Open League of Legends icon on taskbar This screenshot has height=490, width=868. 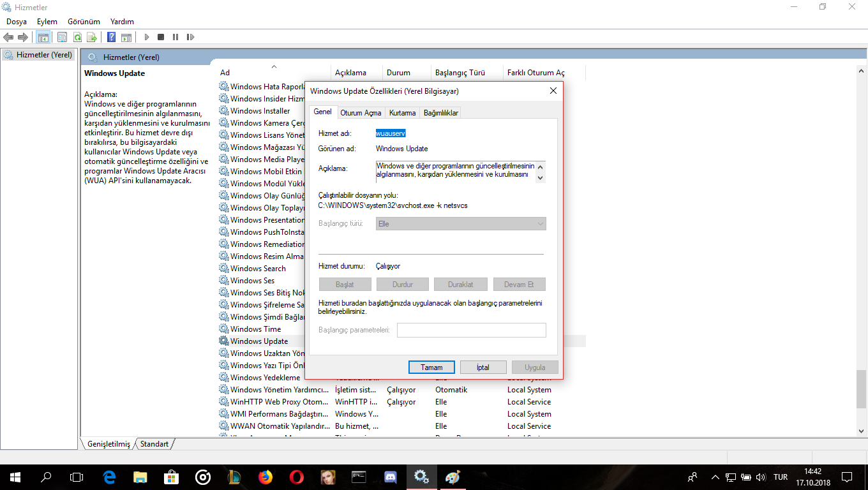click(x=234, y=477)
